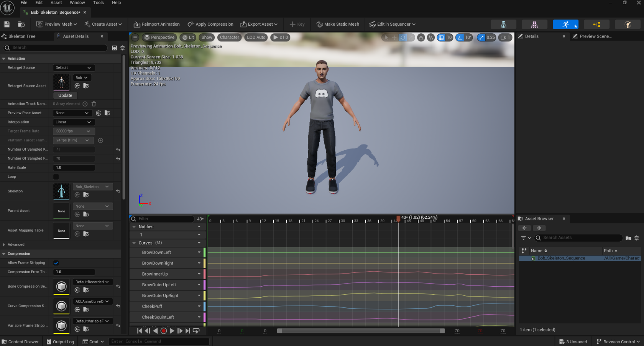Image resolution: width=644 pixels, height=346 pixels.
Task: Delete all Animation Track Names elements
Action: click(x=94, y=104)
